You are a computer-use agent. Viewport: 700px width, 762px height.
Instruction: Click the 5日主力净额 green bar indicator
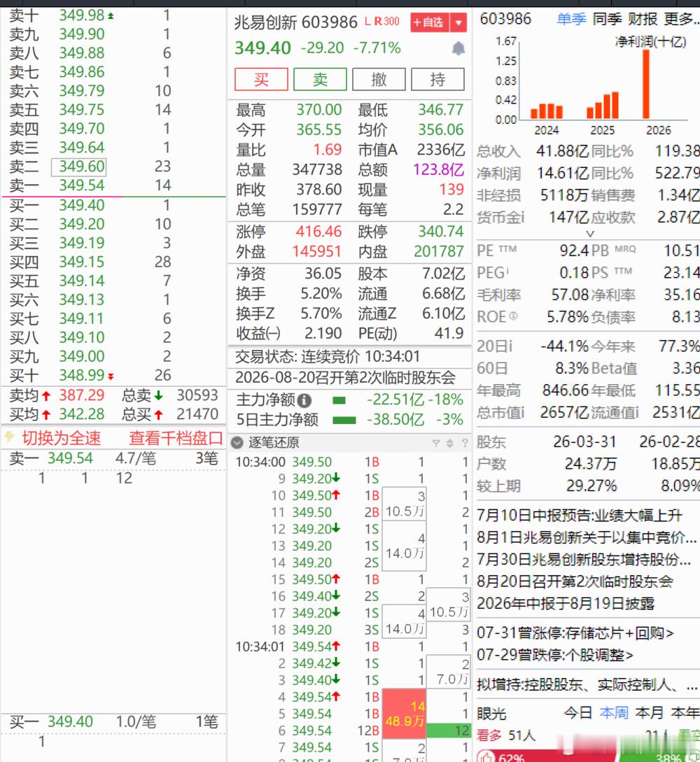[x=344, y=420]
